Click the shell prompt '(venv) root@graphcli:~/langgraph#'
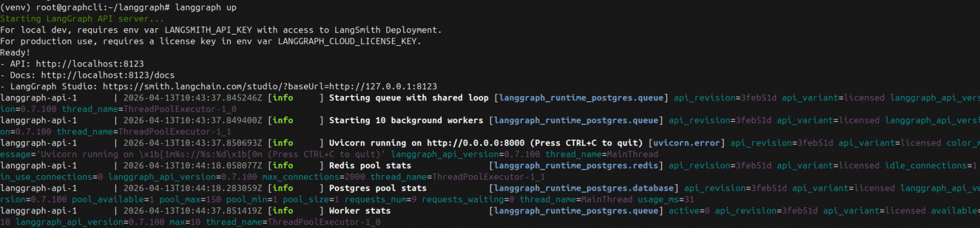Screen dimensions: 980x228 click(85, 7)
